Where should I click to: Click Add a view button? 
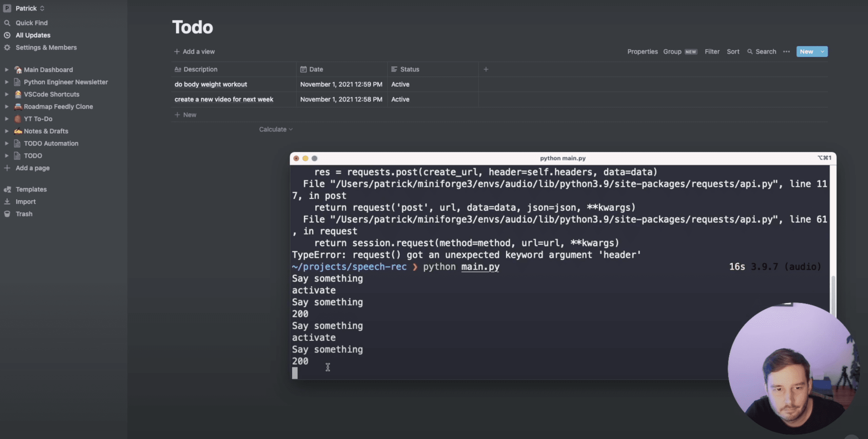click(194, 51)
